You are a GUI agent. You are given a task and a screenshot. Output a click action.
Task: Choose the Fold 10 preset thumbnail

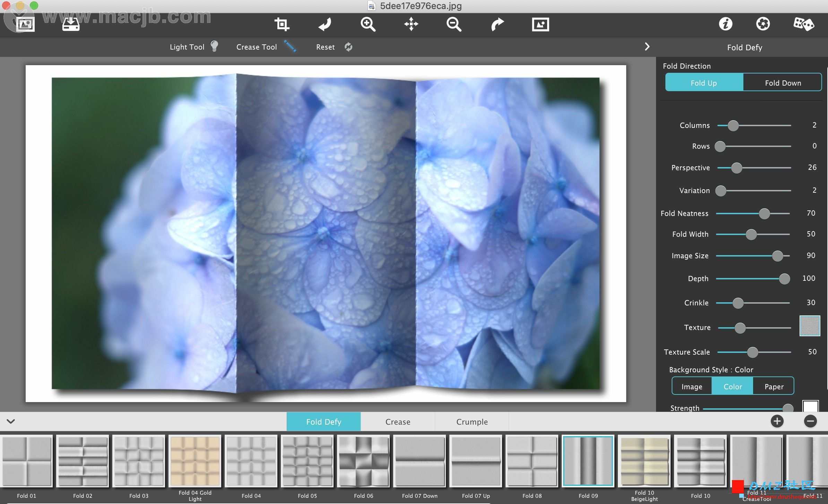coord(700,461)
